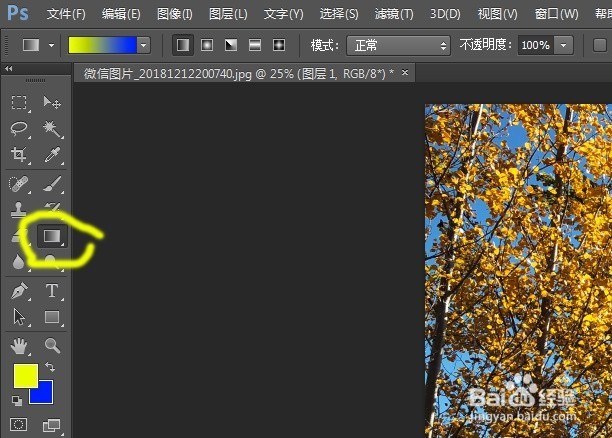Choose angle gradient style

click(x=231, y=45)
